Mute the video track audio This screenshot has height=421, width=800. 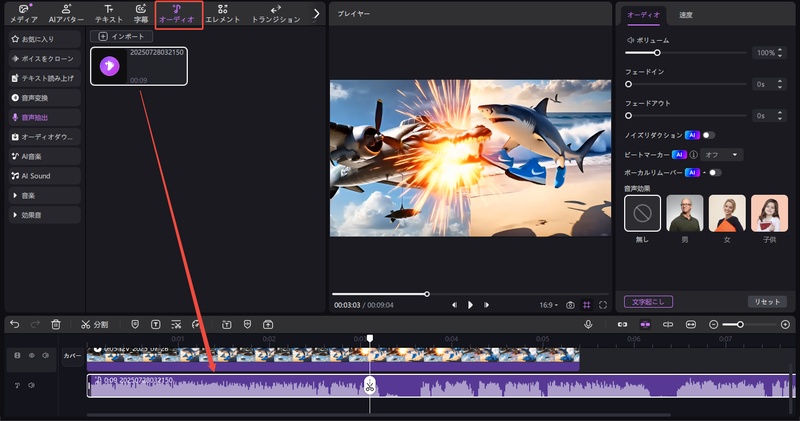click(45, 355)
